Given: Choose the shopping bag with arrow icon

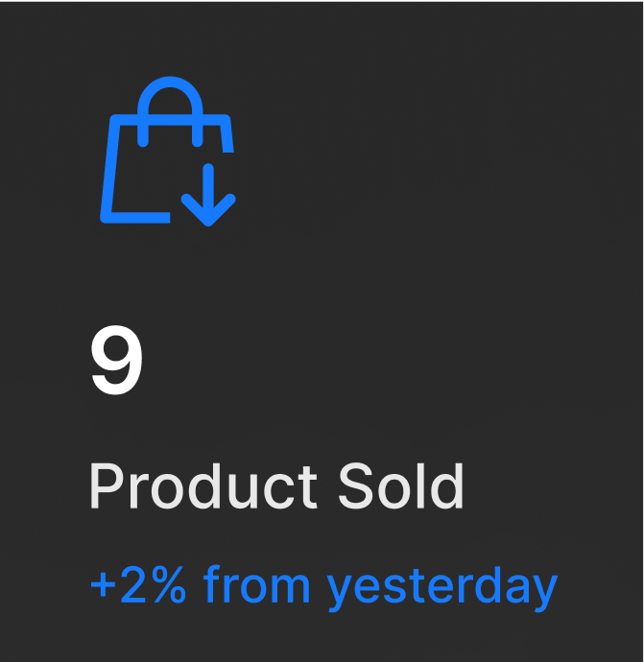Looking at the screenshot, I should coord(167,152).
